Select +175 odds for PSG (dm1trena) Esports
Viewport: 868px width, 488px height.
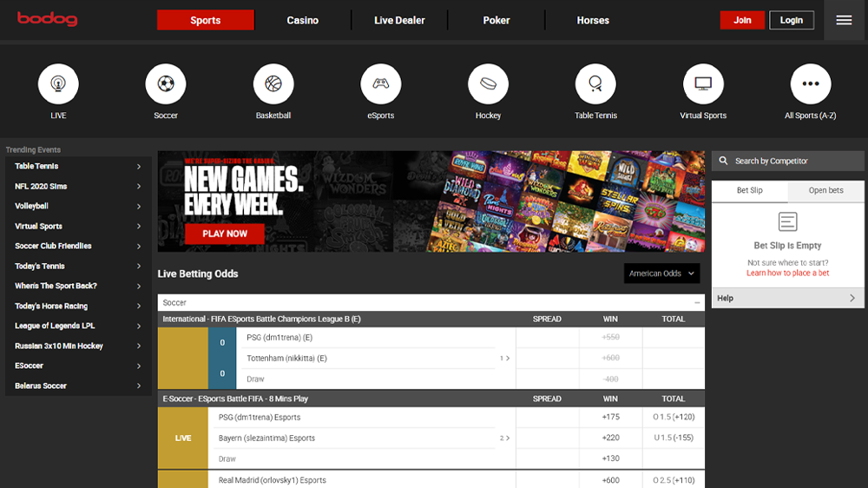click(610, 417)
